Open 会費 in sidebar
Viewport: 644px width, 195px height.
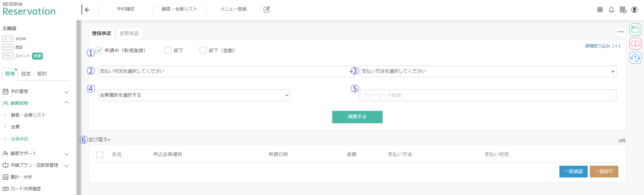pyautogui.click(x=15, y=127)
